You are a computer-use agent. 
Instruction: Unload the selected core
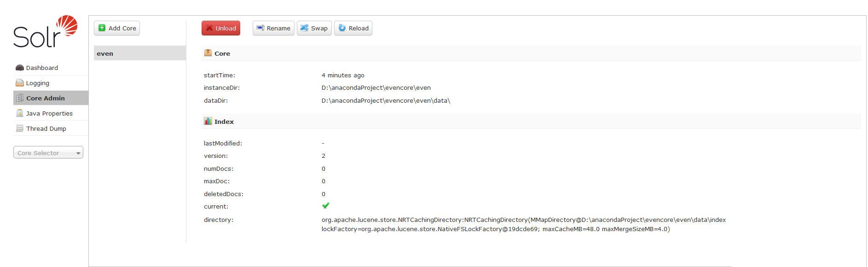click(221, 28)
